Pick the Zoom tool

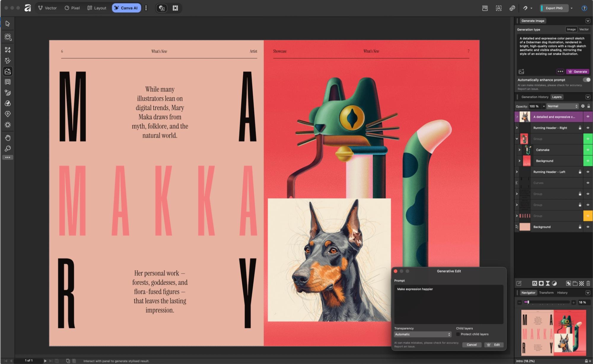[8, 148]
